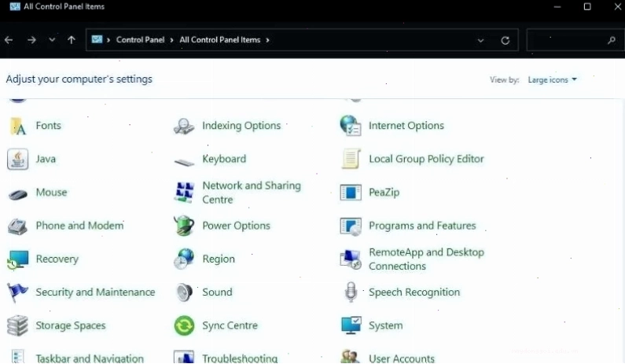Open the Recovery text link
The height and width of the screenshot is (364, 625).
(57, 259)
